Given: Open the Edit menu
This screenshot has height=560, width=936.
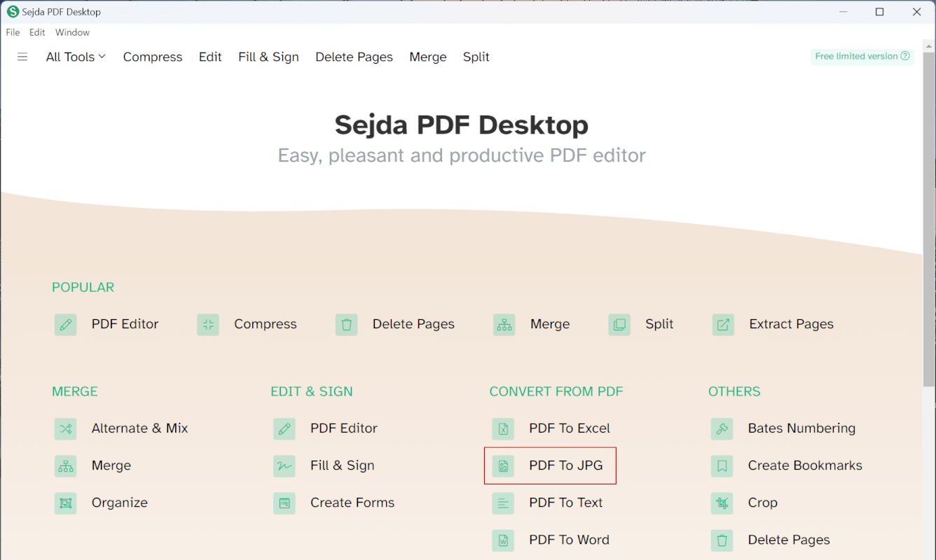Looking at the screenshot, I should (x=37, y=32).
